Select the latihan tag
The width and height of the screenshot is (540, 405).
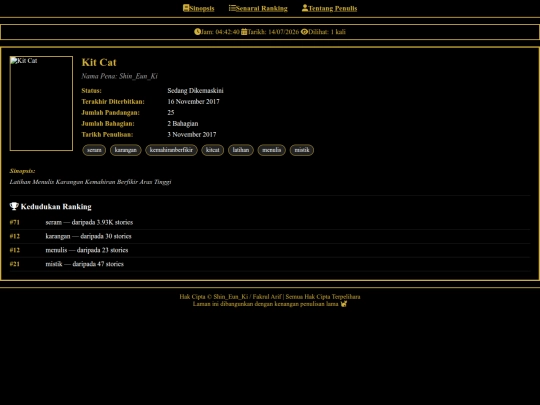click(241, 150)
